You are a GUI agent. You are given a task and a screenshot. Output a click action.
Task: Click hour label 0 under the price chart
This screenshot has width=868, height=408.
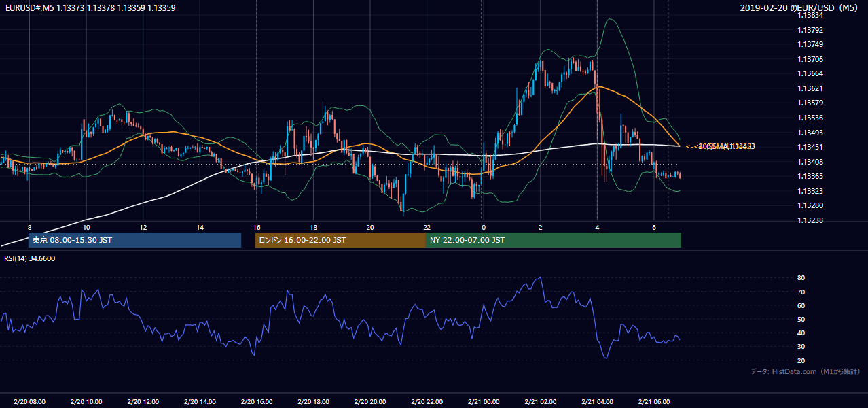484,227
